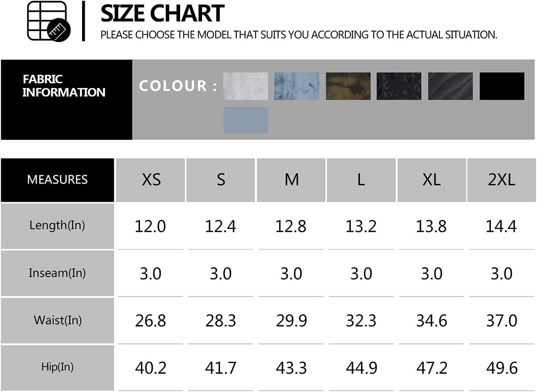Select the white tie-dye colour swatch
Screen dimensions: 537x392
246,86
